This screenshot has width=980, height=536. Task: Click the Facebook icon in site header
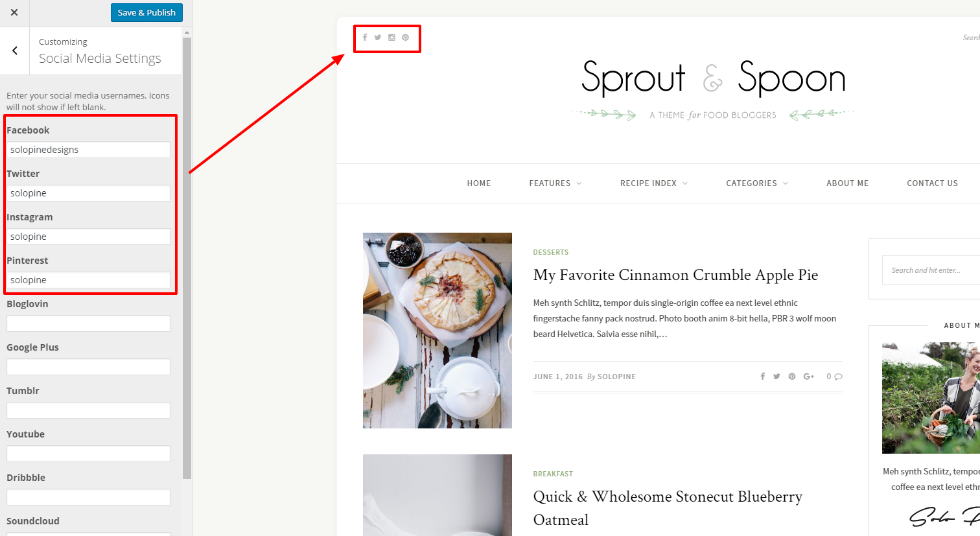click(x=365, y=38)
